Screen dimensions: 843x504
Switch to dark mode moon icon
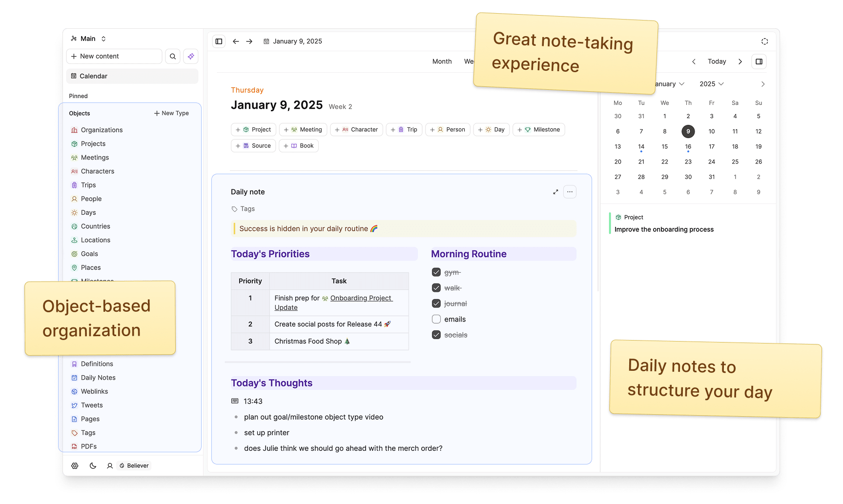coord(93,466)
